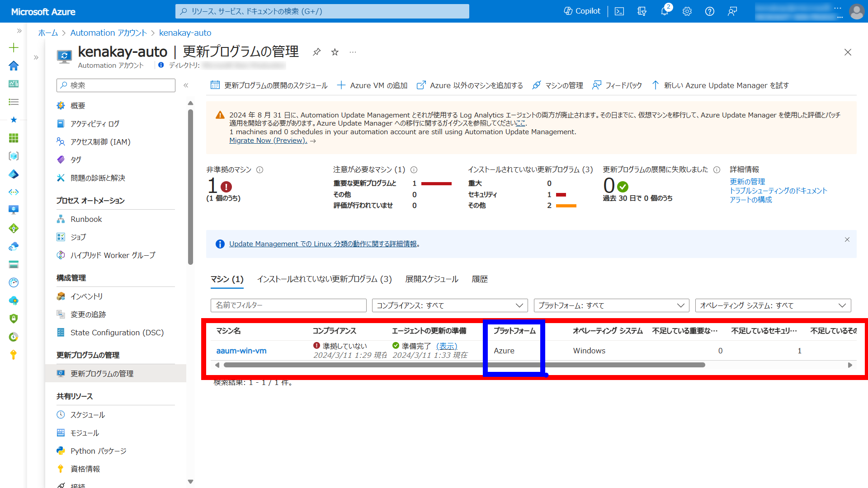Image resolution: width=868 pixels, height=488 pixels.
Task: Click マシンの管理 toolbar button
Action: (557, 85)
